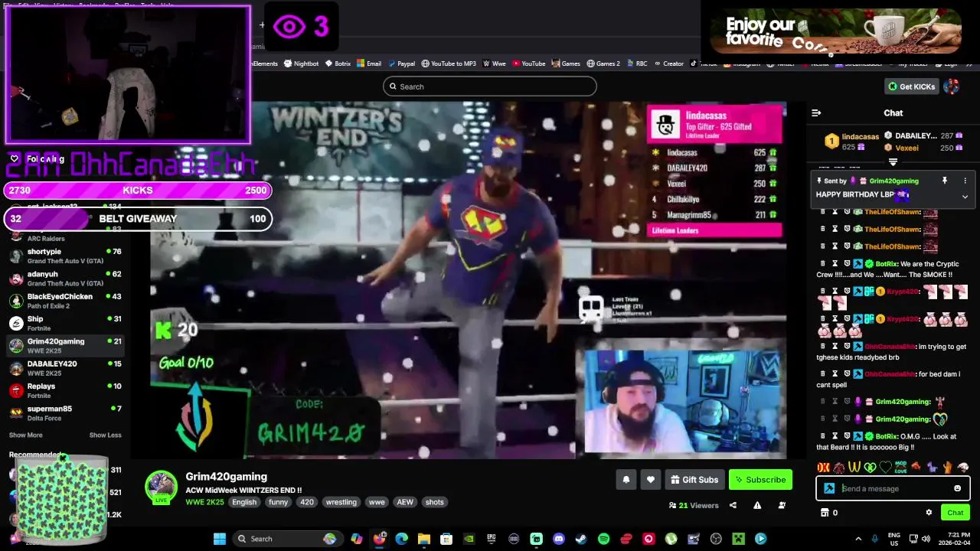This screenshot has height=551, width=980.
Task: Open the Wwe bookmark
Action: 494,64
